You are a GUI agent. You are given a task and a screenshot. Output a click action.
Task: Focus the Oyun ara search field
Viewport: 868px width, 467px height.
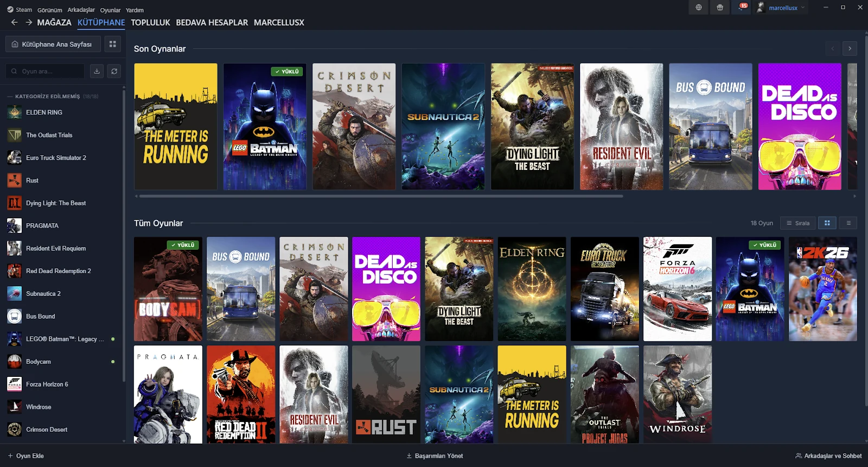point(45,71)
